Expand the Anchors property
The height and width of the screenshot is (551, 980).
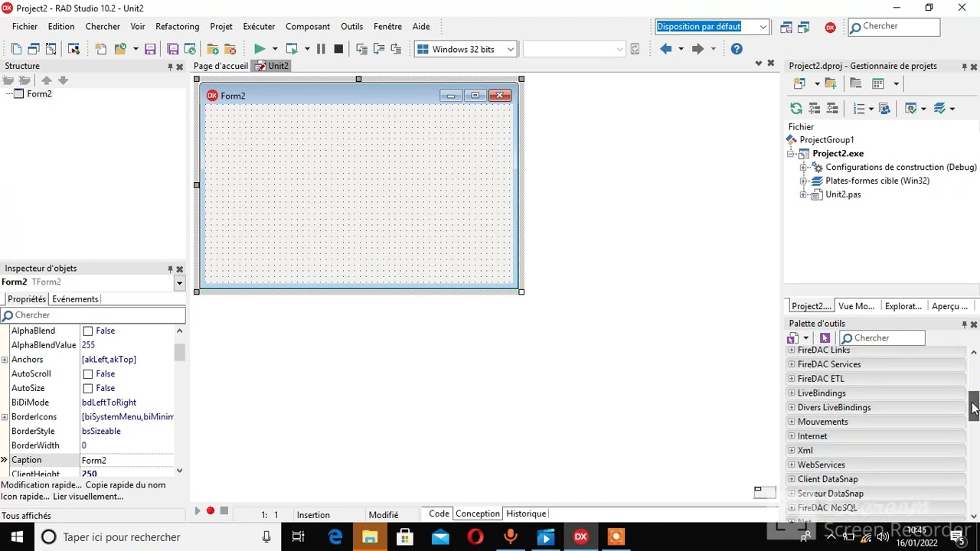tap(5, 360)
